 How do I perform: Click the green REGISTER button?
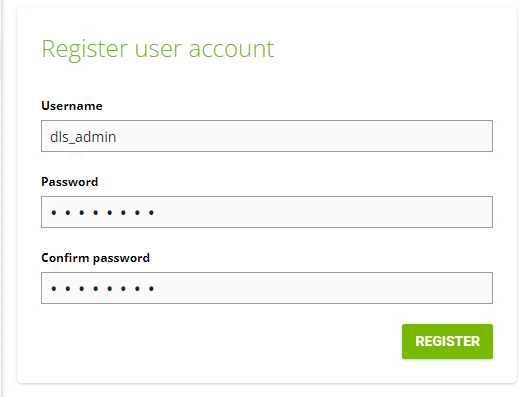pyautogui.click(x=447, y=341)
